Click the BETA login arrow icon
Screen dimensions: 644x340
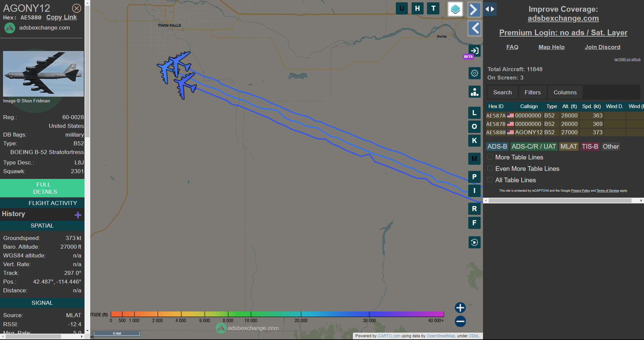pyautogui.click(x=474, y=51)
